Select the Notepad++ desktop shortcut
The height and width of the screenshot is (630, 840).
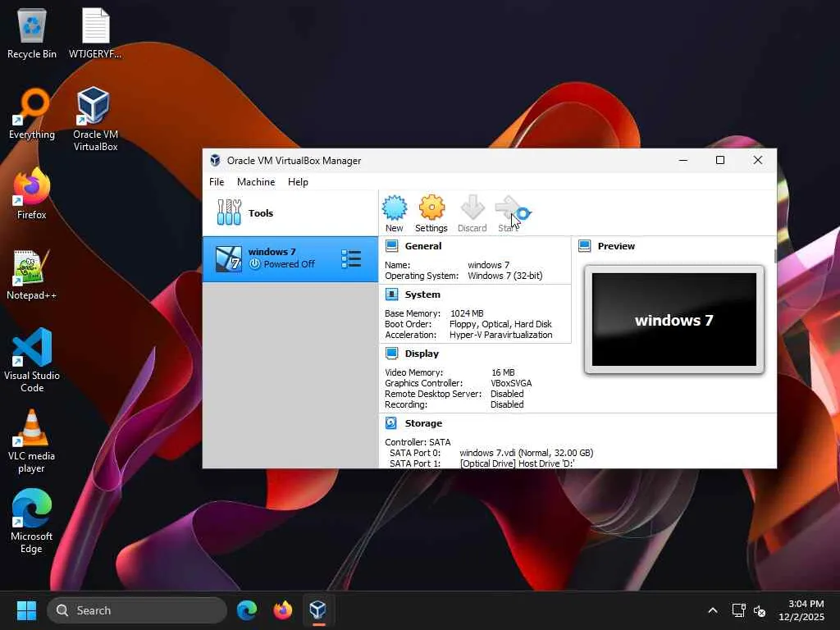point(32,274)
